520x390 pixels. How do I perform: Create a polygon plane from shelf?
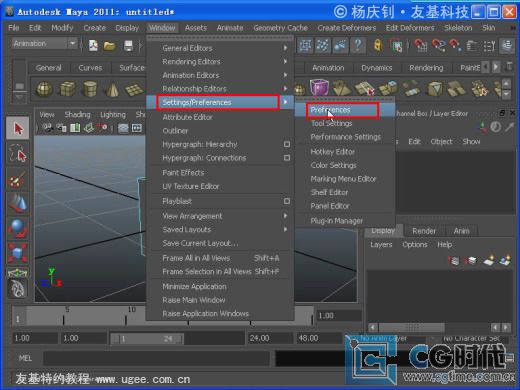click(x=134, y=89)
